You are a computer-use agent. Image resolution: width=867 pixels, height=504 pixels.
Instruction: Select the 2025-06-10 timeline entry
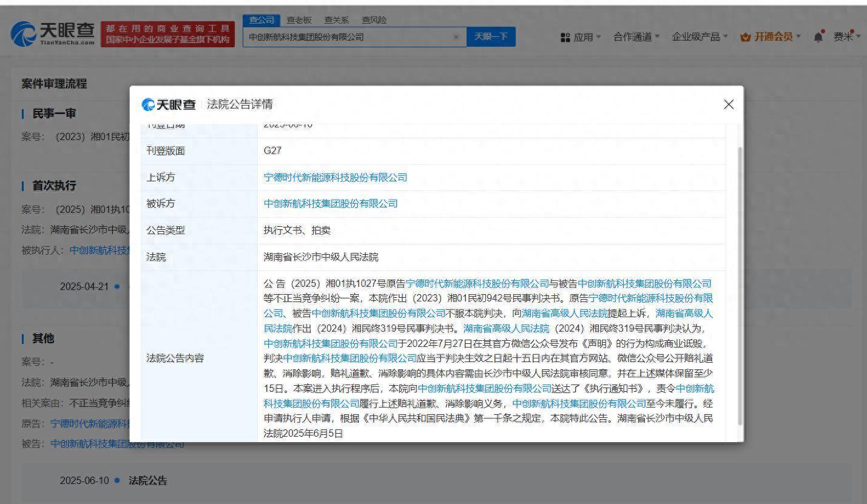coord(84,480)
